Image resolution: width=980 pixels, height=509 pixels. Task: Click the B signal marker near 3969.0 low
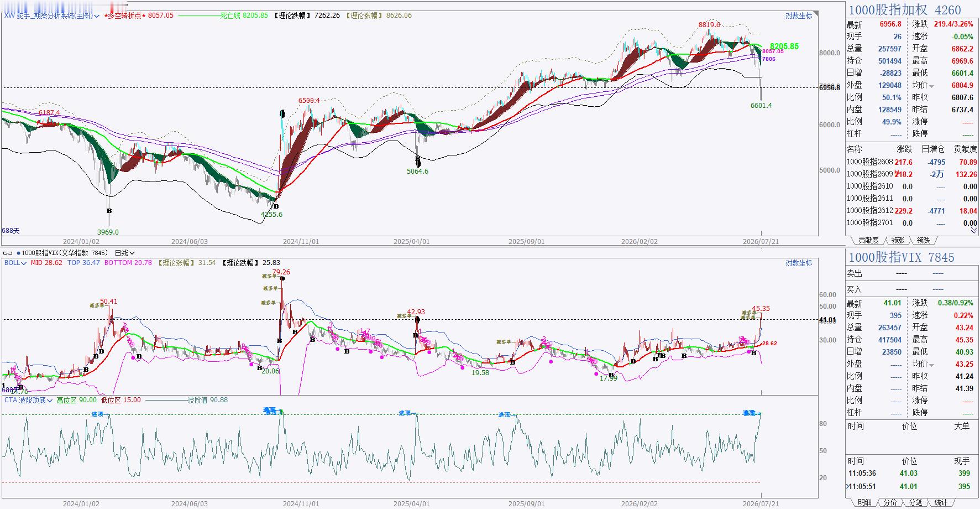tap(109, 211)
